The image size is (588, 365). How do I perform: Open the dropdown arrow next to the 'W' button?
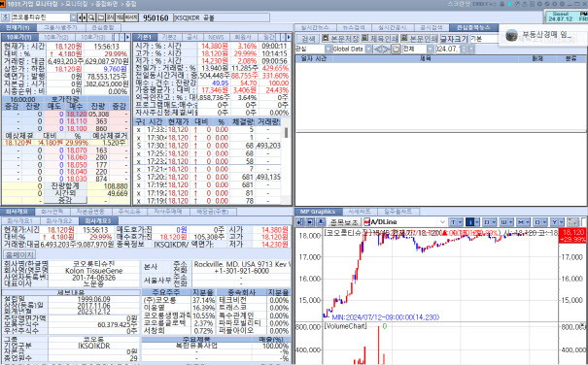tap(511, 222)
